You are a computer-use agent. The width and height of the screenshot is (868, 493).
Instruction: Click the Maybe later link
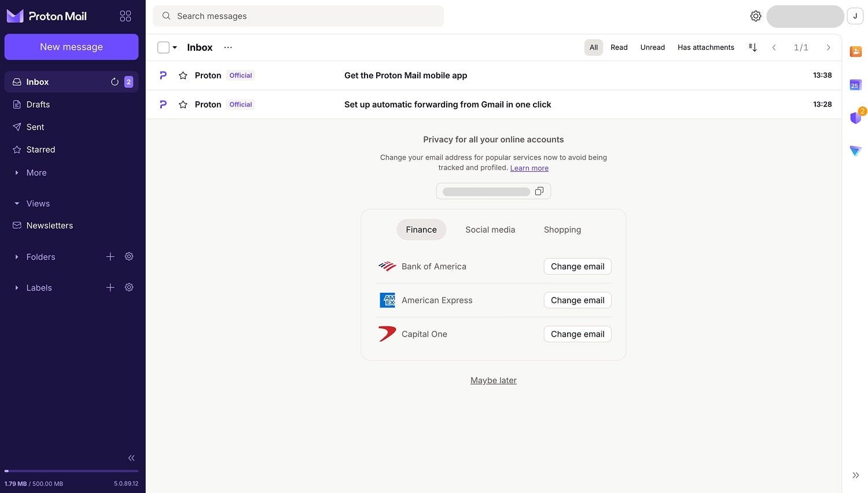click(x=493, y=380)
